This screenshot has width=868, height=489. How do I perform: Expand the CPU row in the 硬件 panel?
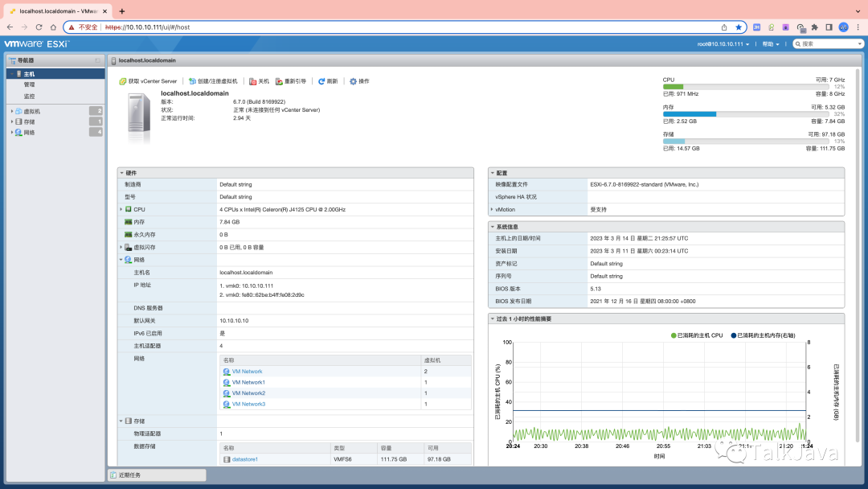tap(121, 209)
